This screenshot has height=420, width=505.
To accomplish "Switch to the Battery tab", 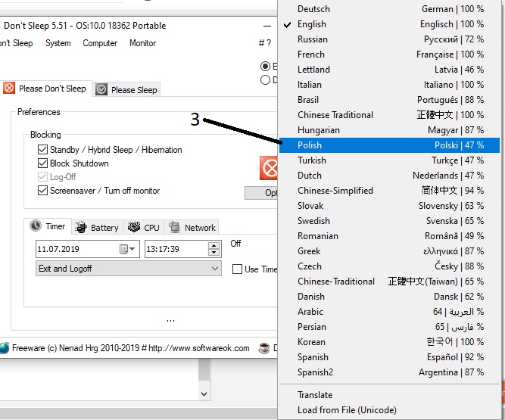I will click(x=97, y=227).
